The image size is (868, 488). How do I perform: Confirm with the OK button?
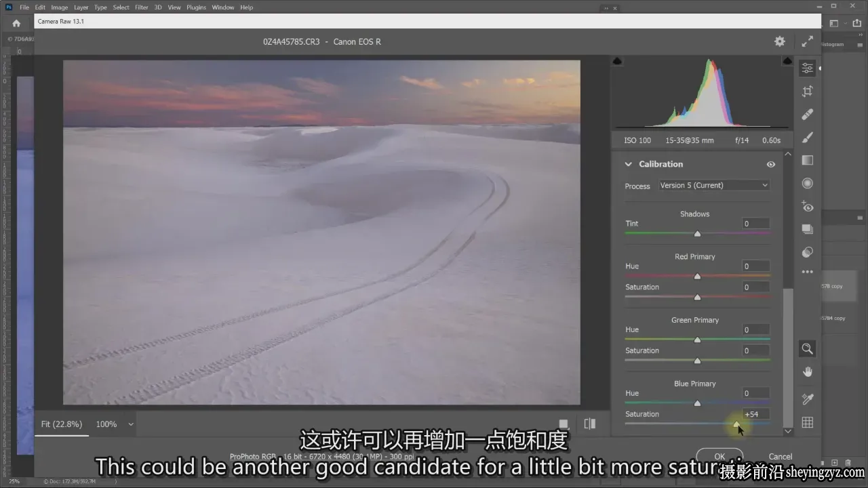click(719, 456)
